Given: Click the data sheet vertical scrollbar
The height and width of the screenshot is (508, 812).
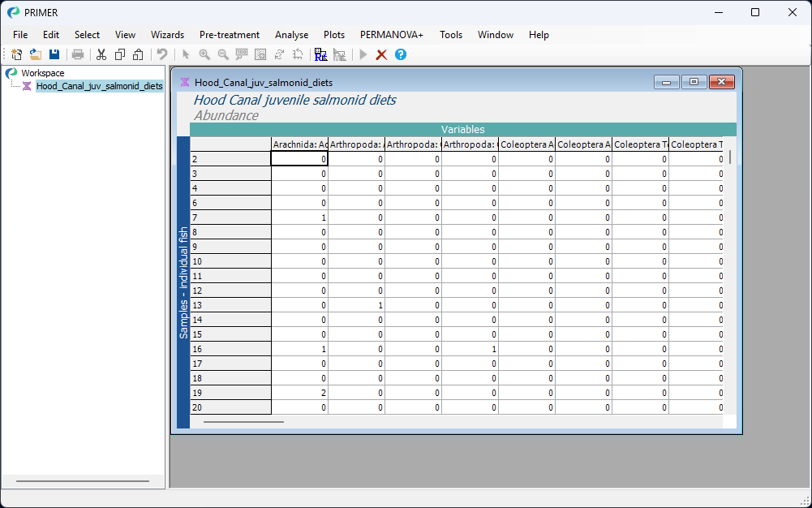Looking at the screenshot, I should click(x=729, y=157).
